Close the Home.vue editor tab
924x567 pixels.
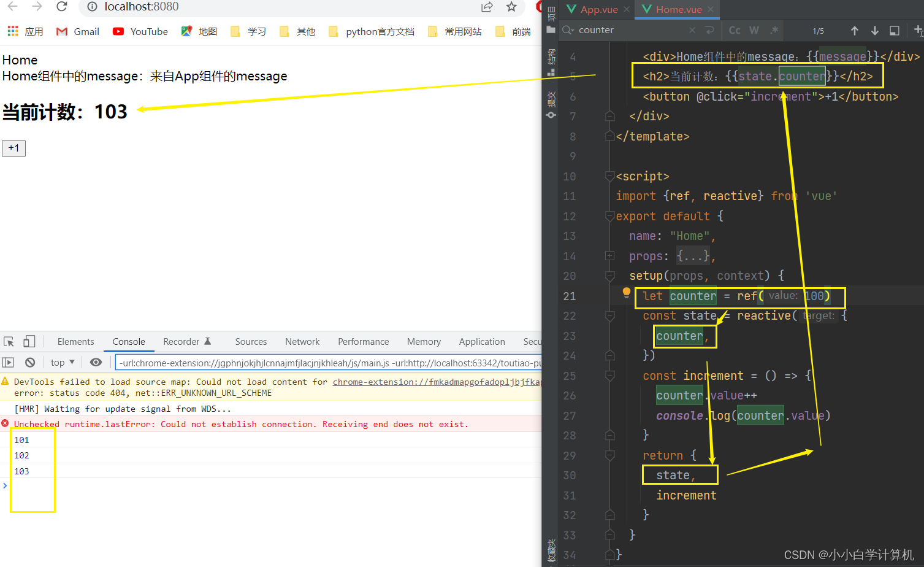pyautogui.click(x=710, y=9)
